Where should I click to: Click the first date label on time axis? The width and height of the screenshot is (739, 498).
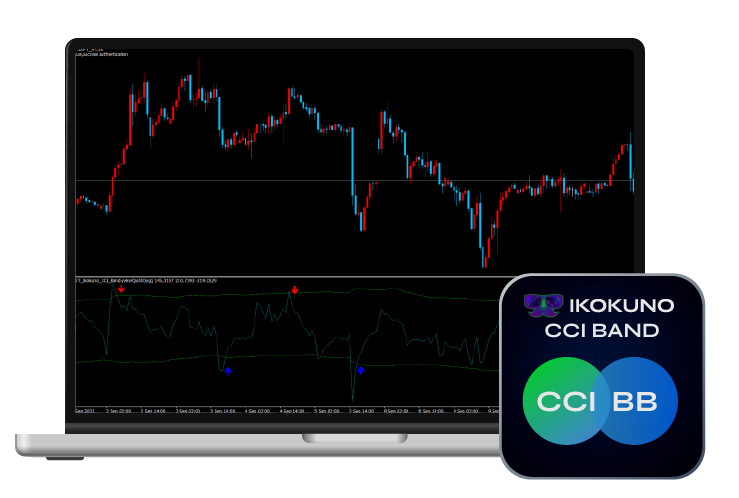point(87,410)
